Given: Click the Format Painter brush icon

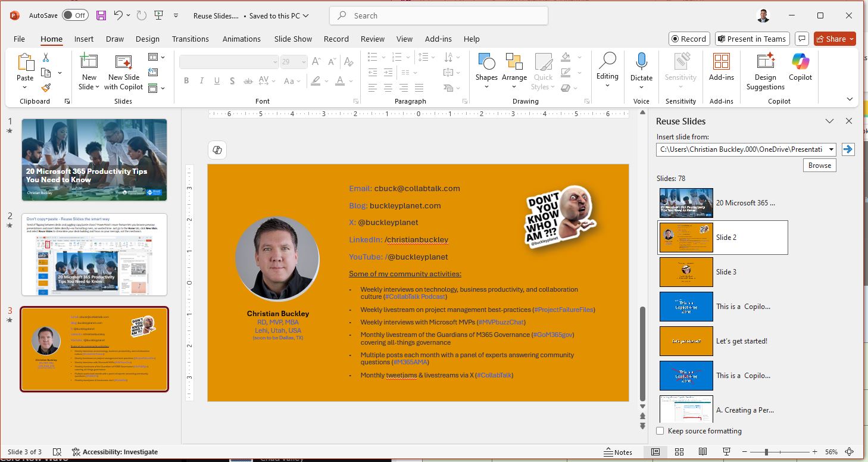Looking at the screenshot, I should pyautogui.click(x=46, y=88).
